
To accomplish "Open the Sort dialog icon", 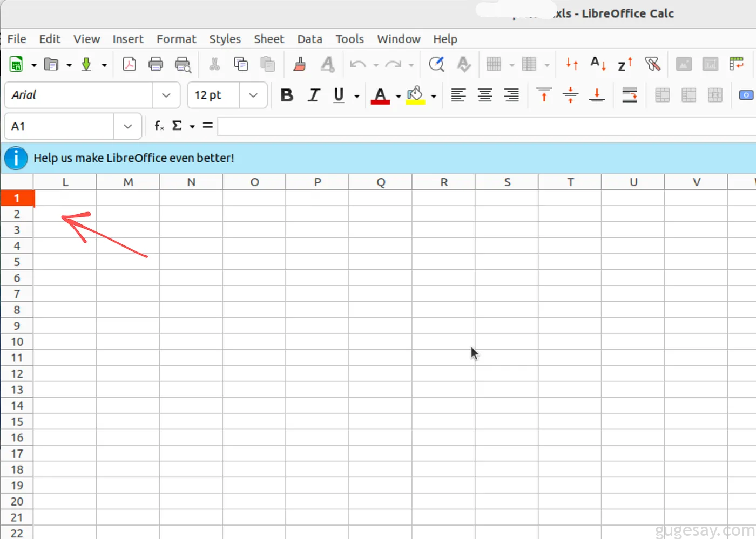I will [x=572, y=65].
